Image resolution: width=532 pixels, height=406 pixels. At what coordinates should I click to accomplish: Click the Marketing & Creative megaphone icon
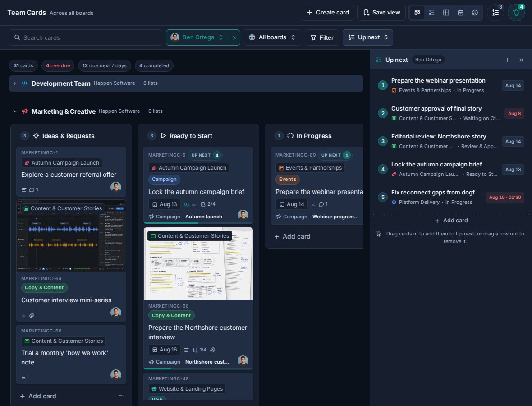pos(25,111)
